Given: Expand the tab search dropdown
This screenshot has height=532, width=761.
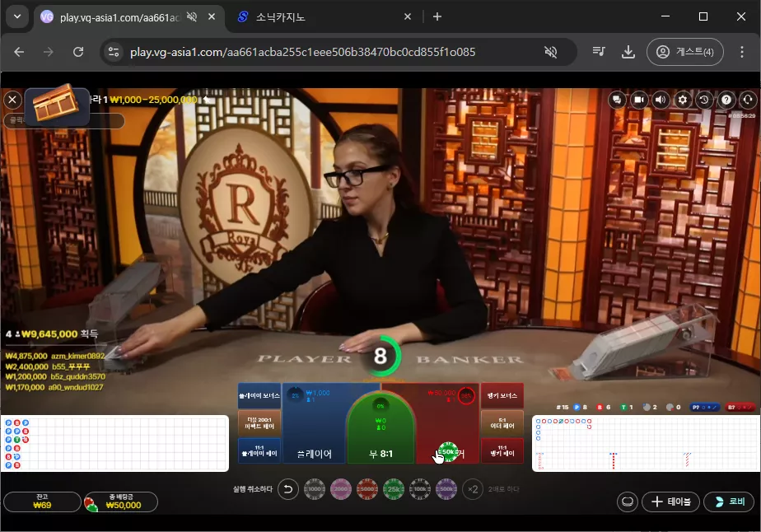Looking at the screenshot, I should (x=17, y=16).
